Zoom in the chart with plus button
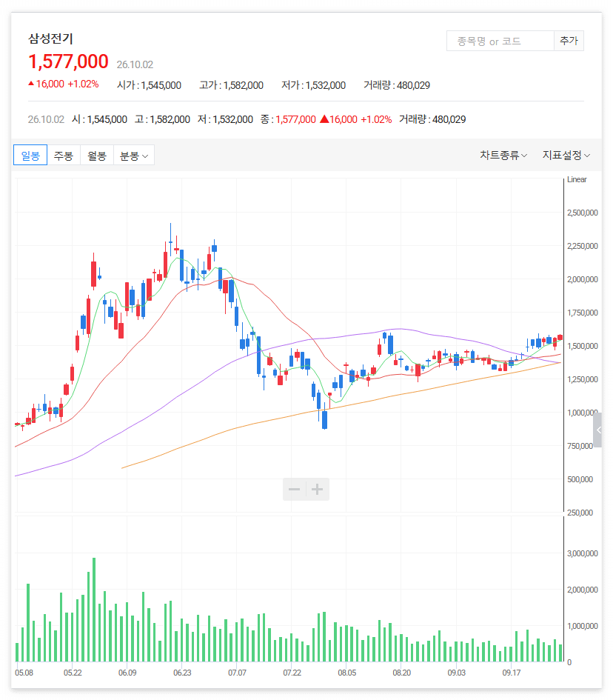The image size is (613, 700). click(318, 490)
